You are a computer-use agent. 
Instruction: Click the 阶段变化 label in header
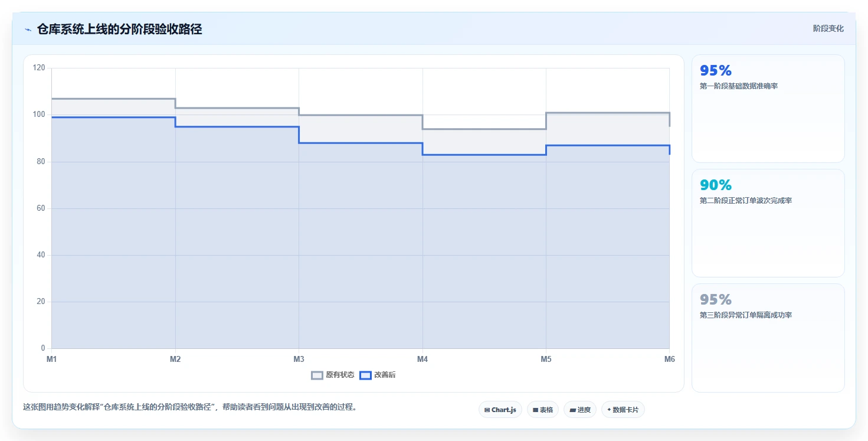[828, 29]
